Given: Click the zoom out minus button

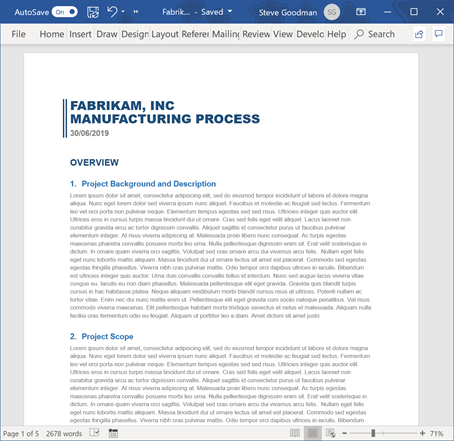Looking at the screenshot, I should 345,433.
